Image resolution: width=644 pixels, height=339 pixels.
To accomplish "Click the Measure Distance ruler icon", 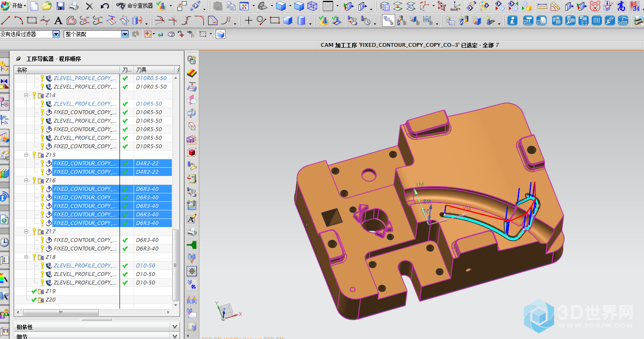I will click(542, 6).
